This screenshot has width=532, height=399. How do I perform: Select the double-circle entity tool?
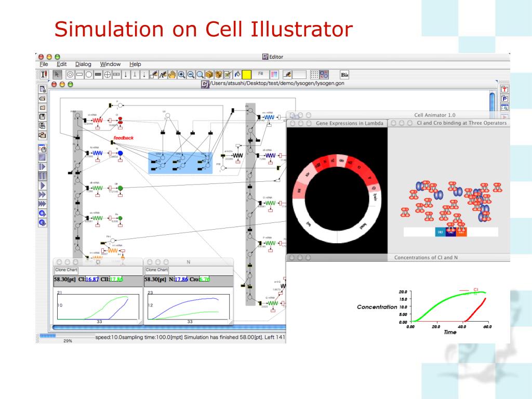tap(70, 75)
